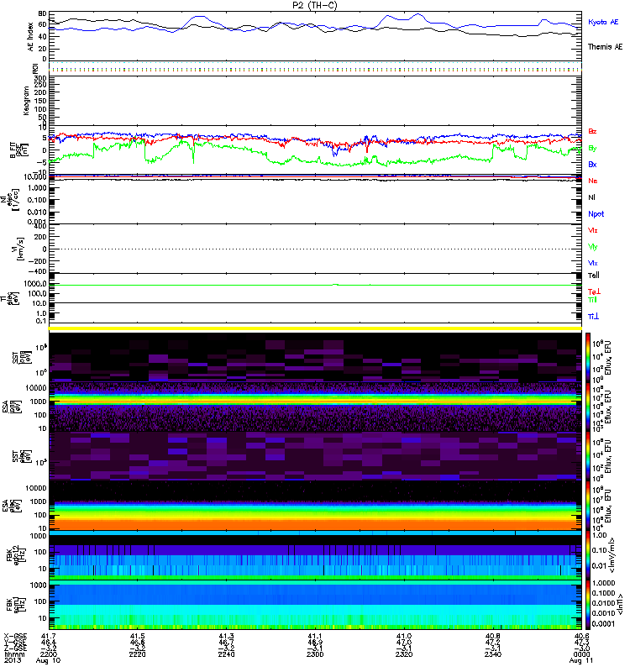This screenshot has width=630, height=672.
Task: Click the 2300 time tick label
Action: [x=315, y=654]
